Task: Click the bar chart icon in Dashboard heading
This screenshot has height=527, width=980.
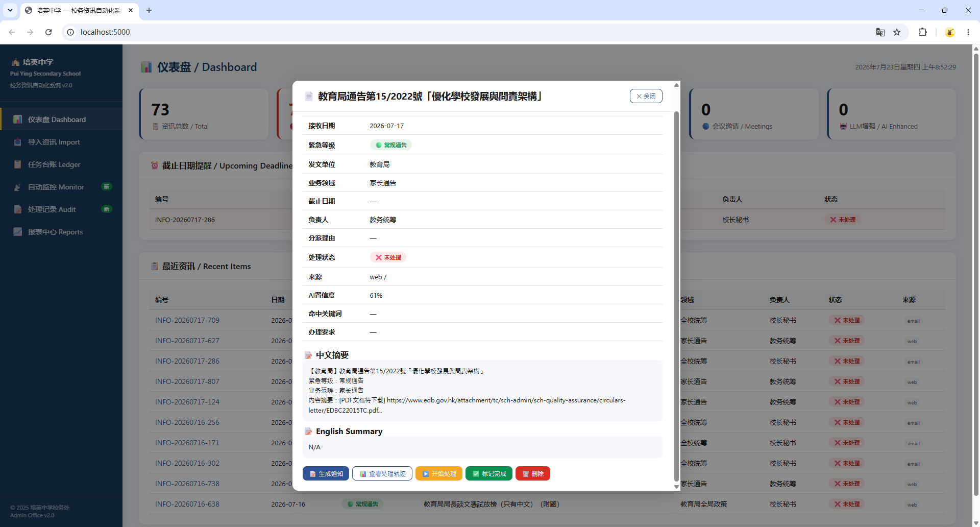Action: coord(146,67)
